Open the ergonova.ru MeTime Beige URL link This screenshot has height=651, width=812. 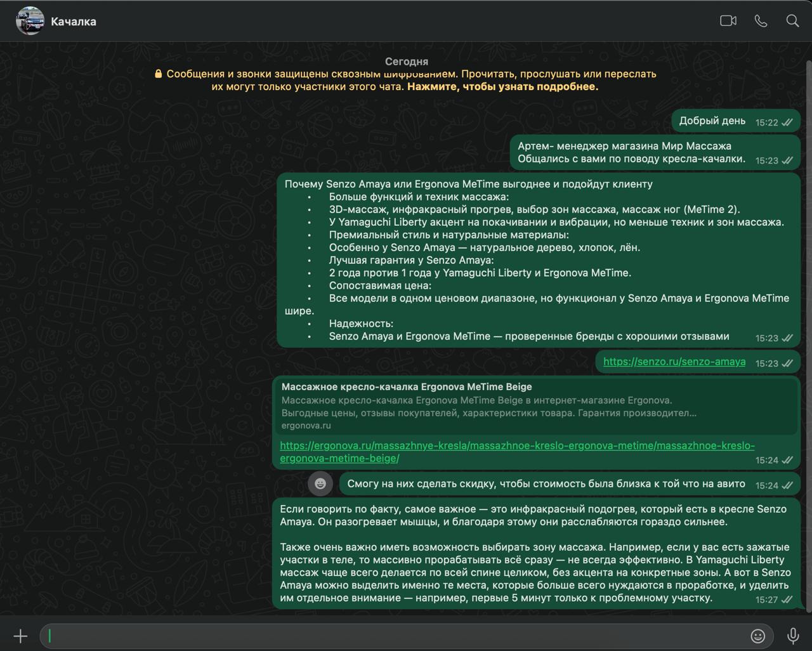(517, 452)
